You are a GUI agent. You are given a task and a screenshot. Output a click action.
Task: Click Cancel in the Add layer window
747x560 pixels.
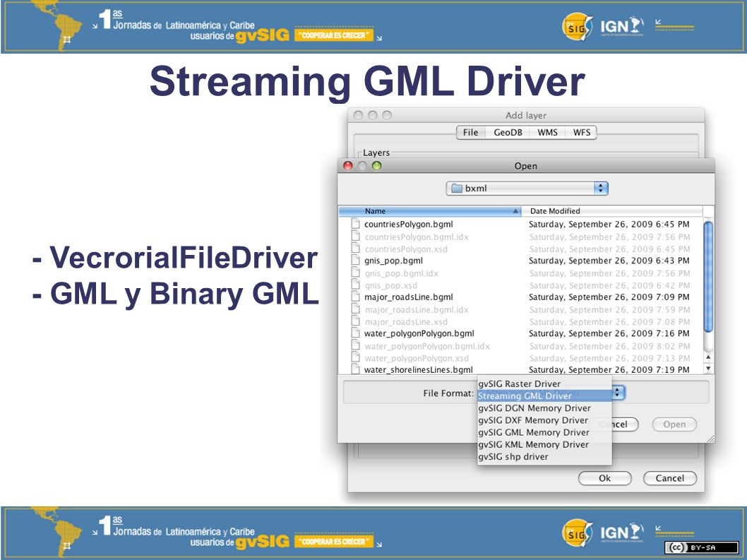670,478
